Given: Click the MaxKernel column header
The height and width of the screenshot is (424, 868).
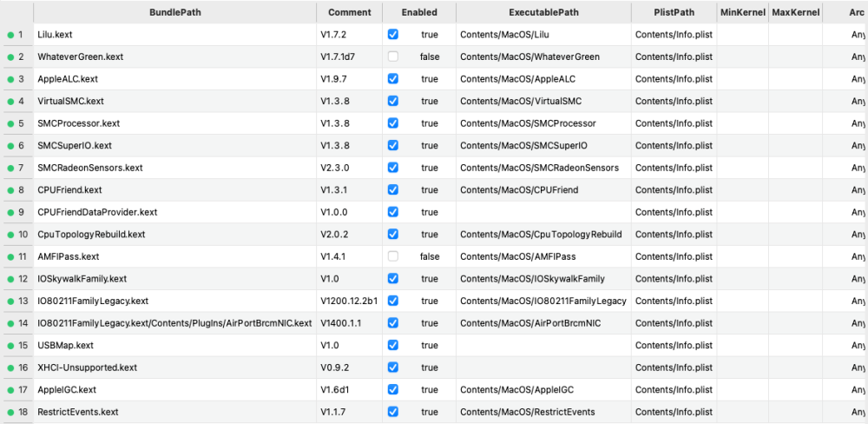Looking at the screenshot, I should [795, 12].
